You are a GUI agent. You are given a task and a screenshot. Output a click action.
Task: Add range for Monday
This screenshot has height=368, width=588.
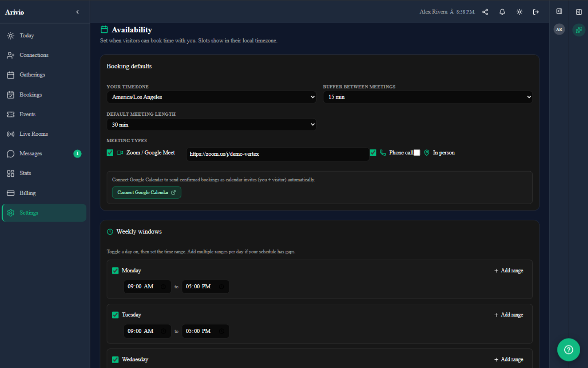pyautogui.click(x=508, y=271)
